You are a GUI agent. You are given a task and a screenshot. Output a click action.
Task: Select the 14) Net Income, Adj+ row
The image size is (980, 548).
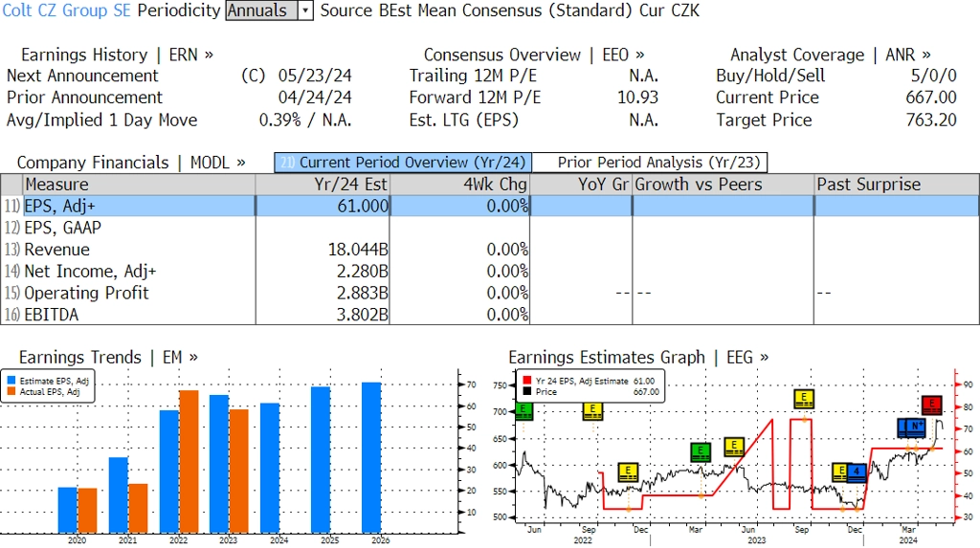coord(489,272)
